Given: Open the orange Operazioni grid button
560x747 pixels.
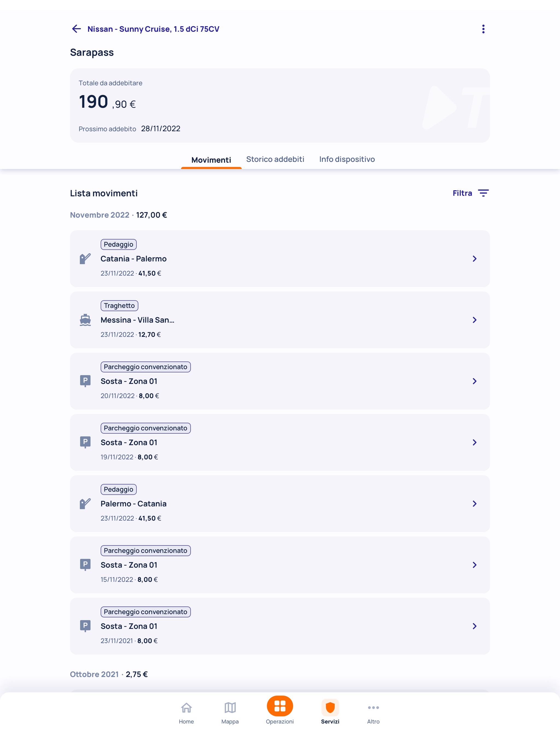Looking at the screenshot, I should coord(280,707).
